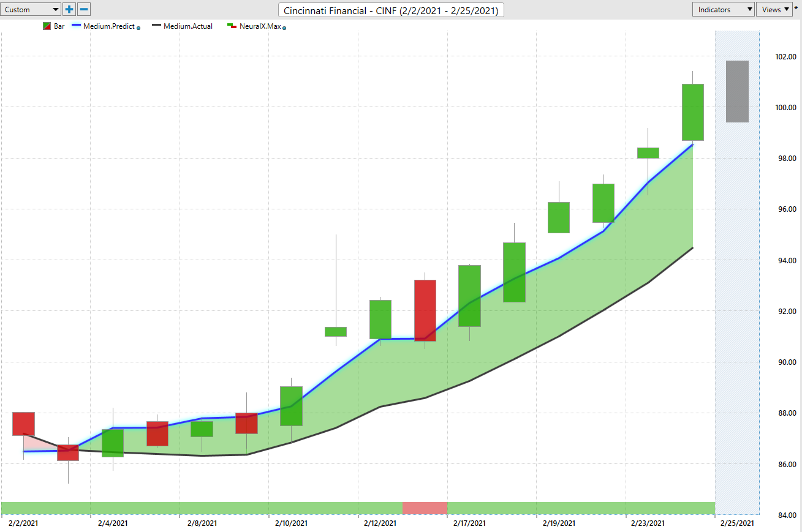Viewport: 802px width, 532px height.
Task: Click the Medium.Actual dark line swatch
Action: (x=157, y=26)
